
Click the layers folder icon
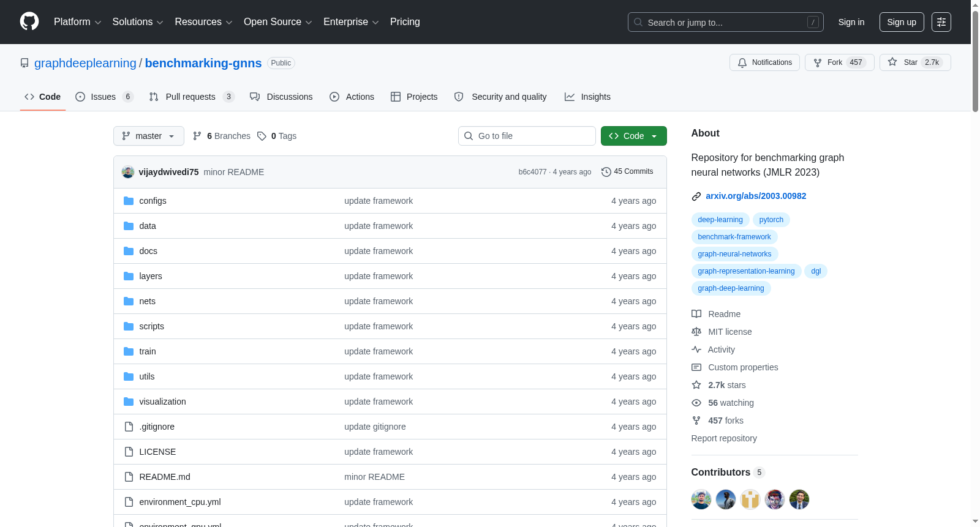pos(129,276)
